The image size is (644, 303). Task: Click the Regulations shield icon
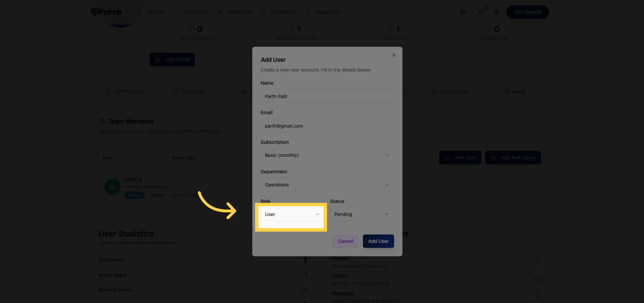pyautogui.click(x=308, y=12)
